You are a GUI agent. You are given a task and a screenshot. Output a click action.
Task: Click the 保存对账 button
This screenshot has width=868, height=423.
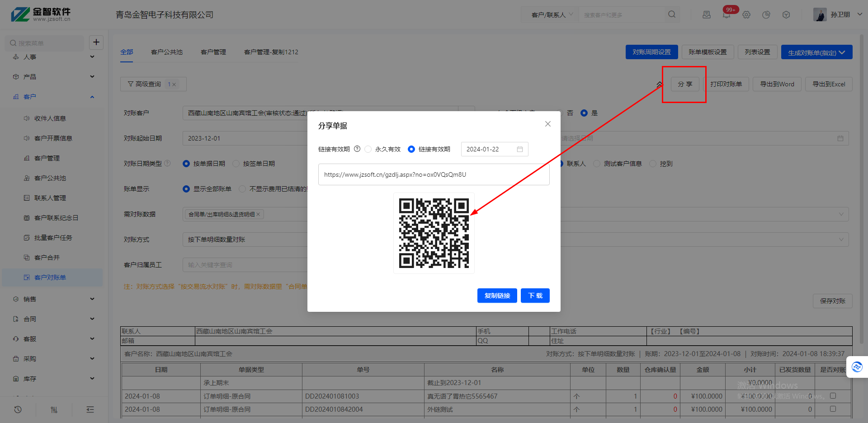click(x=833, y=301)
